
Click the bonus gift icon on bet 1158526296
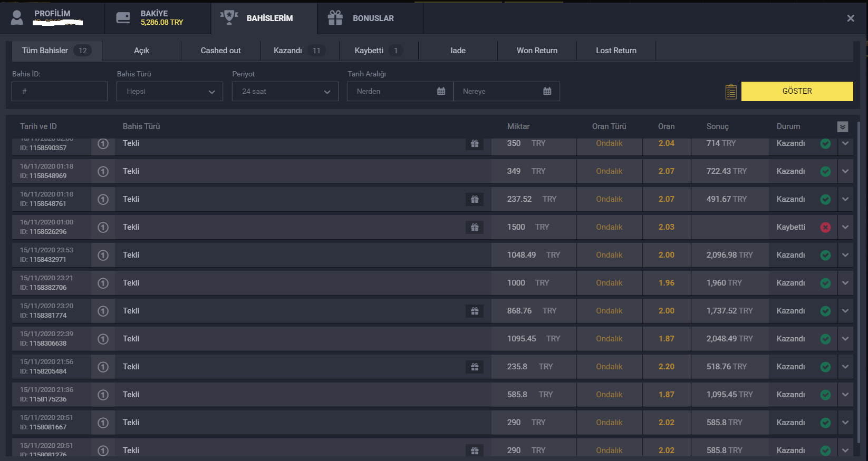click(475, 227)
